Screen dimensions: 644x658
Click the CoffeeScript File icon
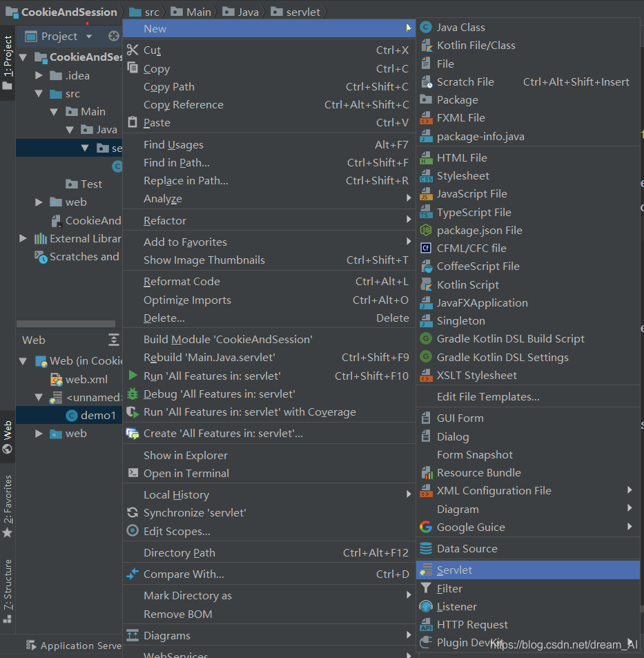(x=426, y=267)
